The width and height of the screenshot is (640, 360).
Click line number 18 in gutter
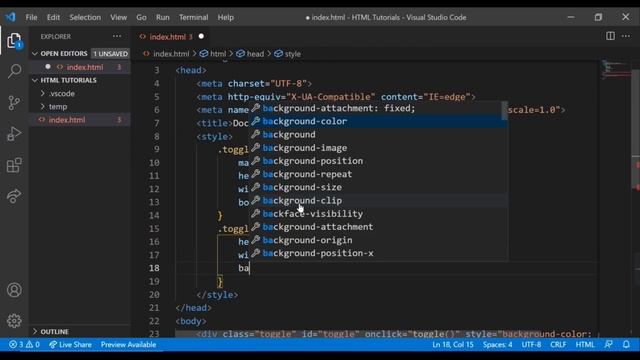154,268
